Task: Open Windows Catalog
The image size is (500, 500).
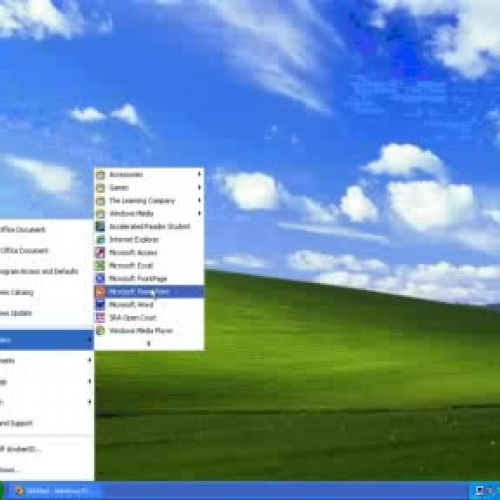Action: pos(47,292)
